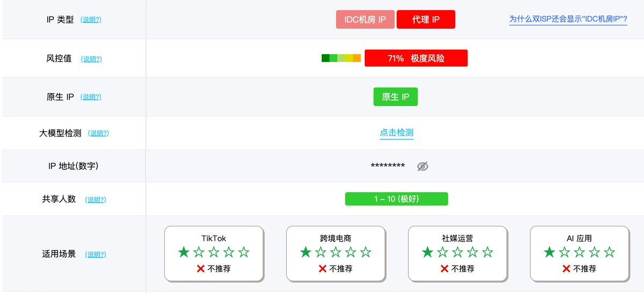The width and height of the screenshot is (644, 293).
Task: Open 说明 link next to 风控值
Action: point(91,59)
